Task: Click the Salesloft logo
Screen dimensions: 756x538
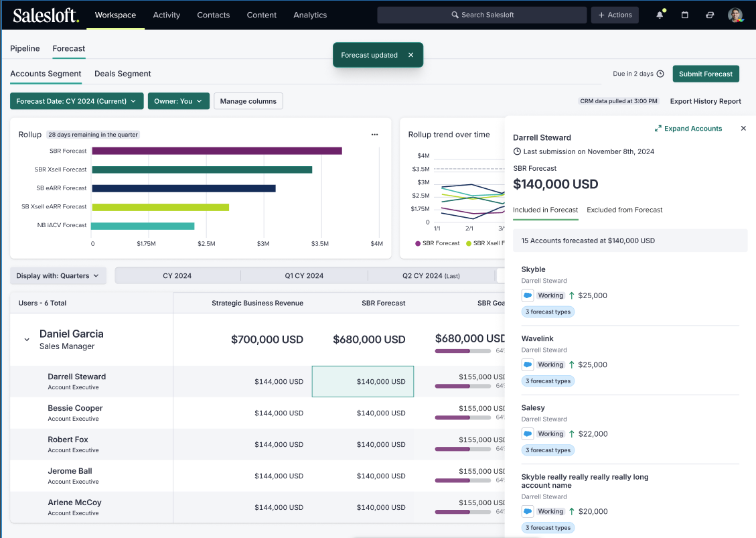Action: tap(46, 15)
